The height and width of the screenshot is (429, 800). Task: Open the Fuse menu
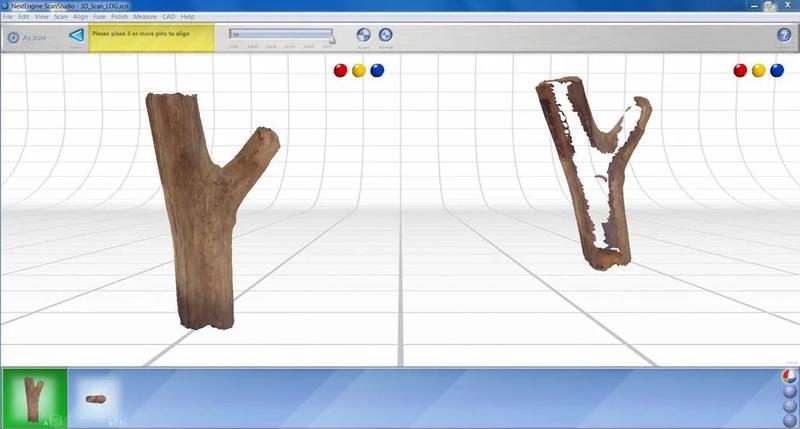pos(100,17)
